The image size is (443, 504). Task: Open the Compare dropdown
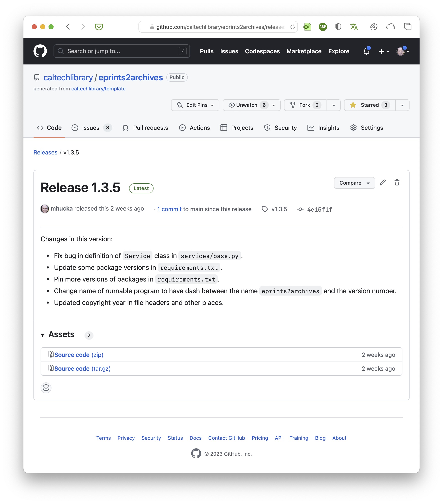354,183
